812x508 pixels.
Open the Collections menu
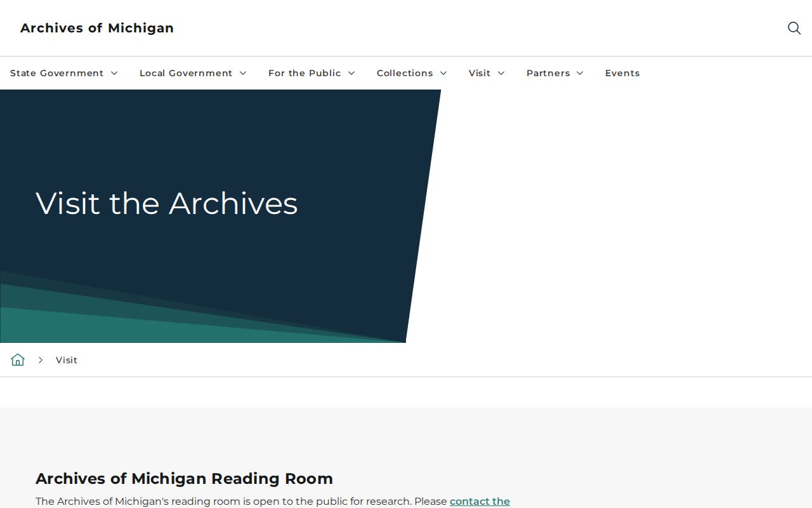(x=405, y=73)
